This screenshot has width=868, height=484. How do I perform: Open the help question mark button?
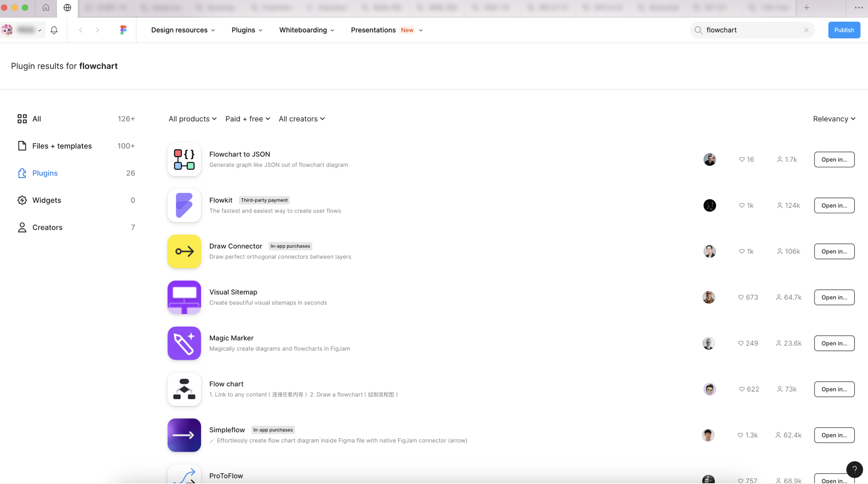coord(854,469)
